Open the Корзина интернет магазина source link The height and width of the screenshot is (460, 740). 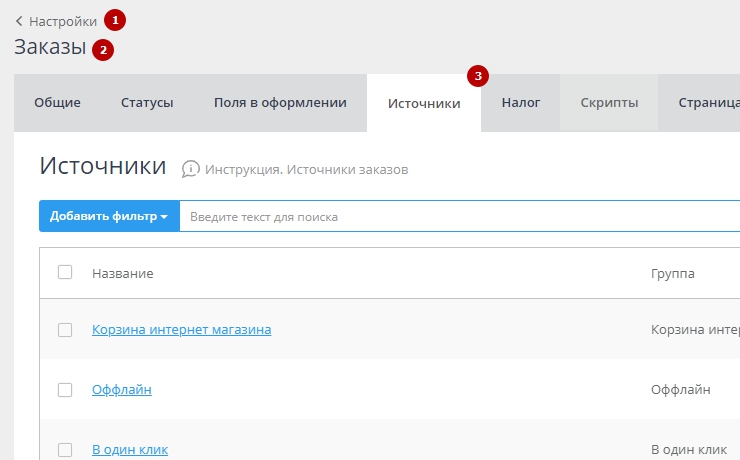[181, 329]
